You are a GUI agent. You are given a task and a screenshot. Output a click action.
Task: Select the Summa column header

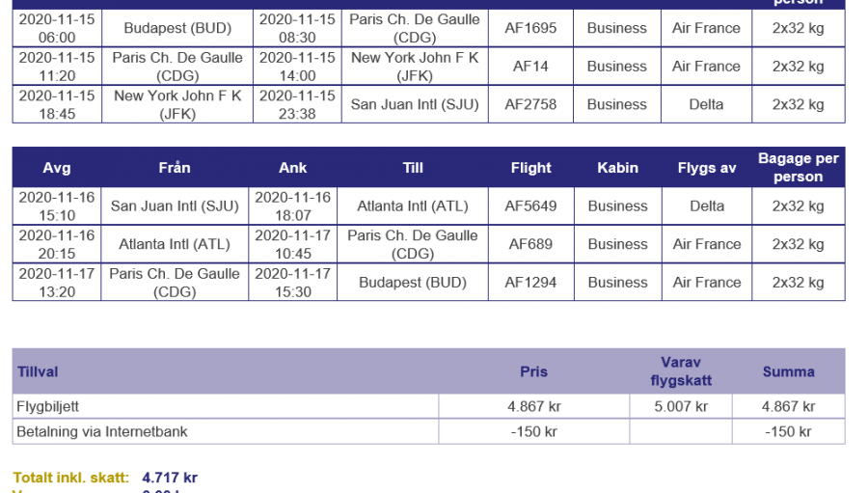[x=788, y=371]
